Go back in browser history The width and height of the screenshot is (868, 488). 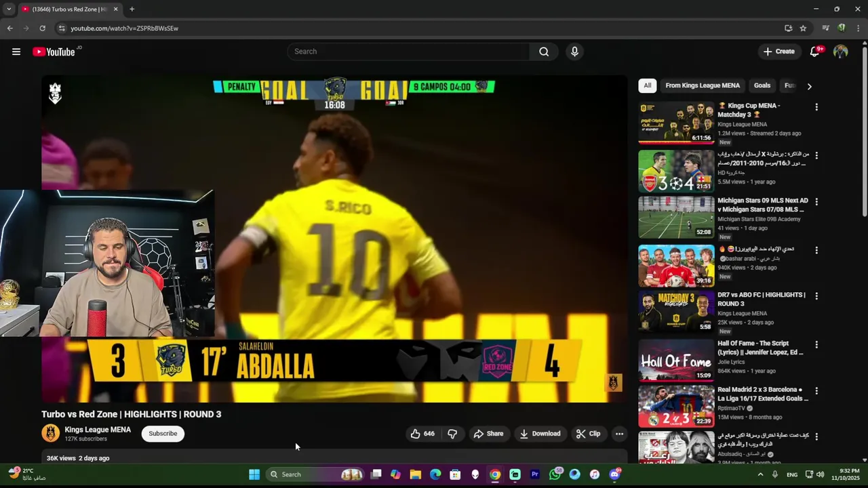pos(9,28)
